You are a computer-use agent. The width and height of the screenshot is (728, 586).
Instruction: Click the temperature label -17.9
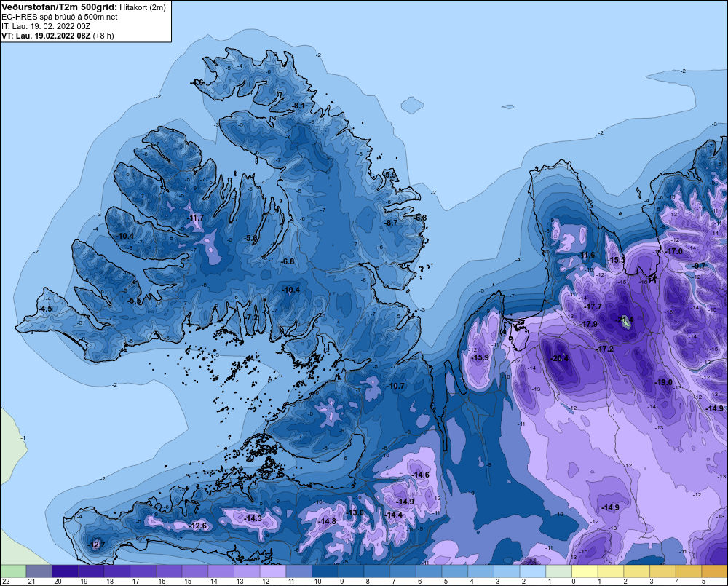coord(589,324)
